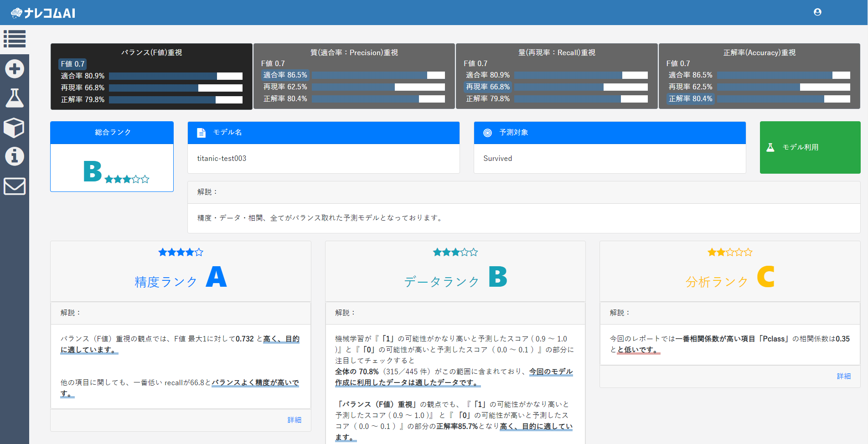Click the highlighted 再現率 66.8% in Recall card
The height and width of the screenshot is (444, 868).
tap(488, 87)
